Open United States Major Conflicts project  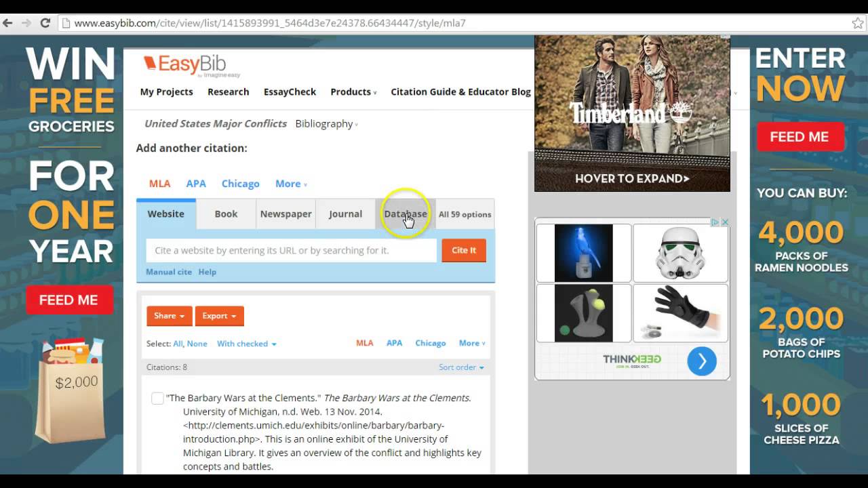tap(216, 123)
